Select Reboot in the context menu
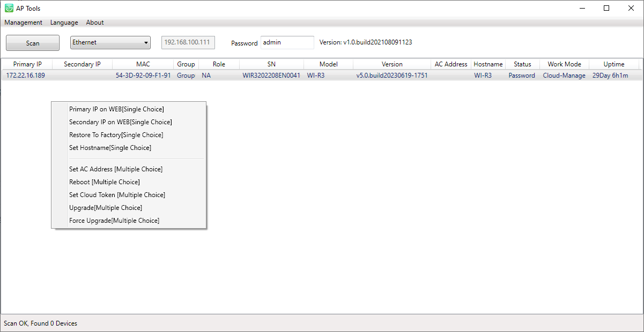 pos(104,182)
